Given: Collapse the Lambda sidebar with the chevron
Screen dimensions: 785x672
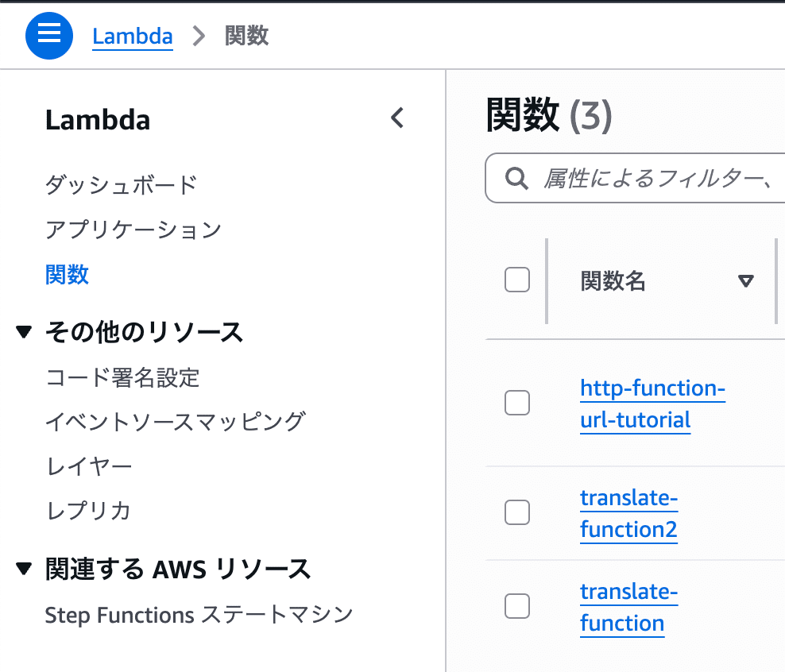Looking at the screenshot, I should click(397, 118).
